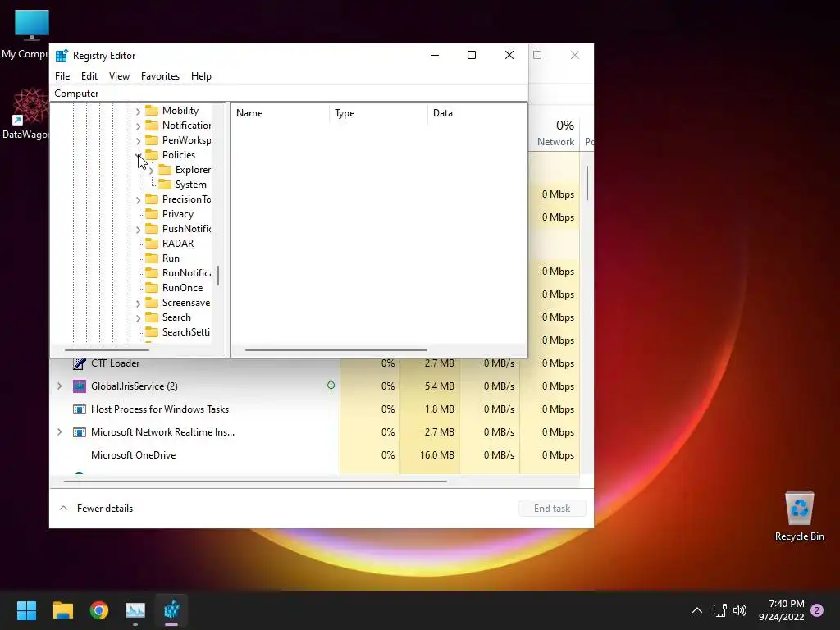
Task: Click the Registry Editor title bar icon
Action: click(x=62, y=55)
